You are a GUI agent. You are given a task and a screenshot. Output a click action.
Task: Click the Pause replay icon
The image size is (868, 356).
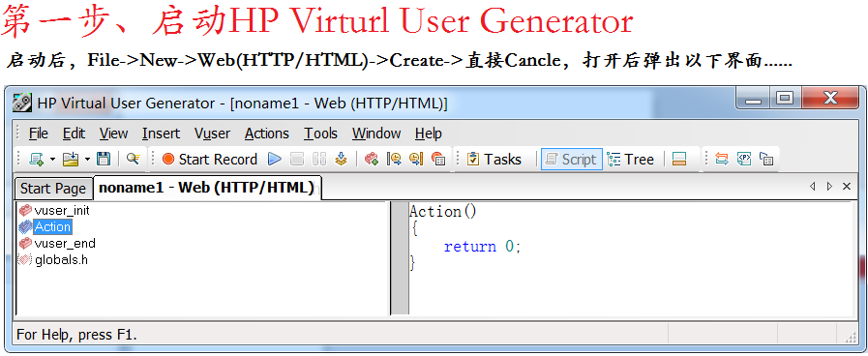pyautogui.click(x=319, y=160)
